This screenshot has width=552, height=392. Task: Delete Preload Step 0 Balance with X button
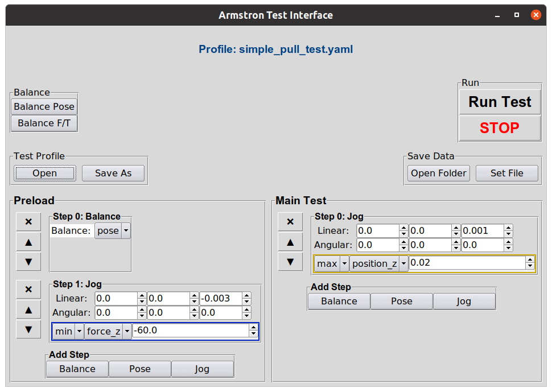[28, 222]
